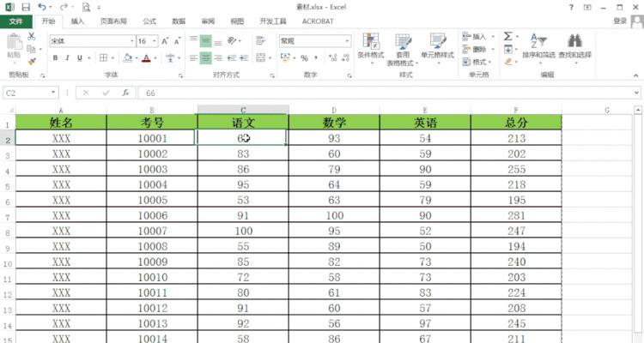Image resolution: width=644 pixels, height=343 pixels.
Task: Collapse the ribbon with the chevron
Action: pyautogui.click(x=635, y=75)
